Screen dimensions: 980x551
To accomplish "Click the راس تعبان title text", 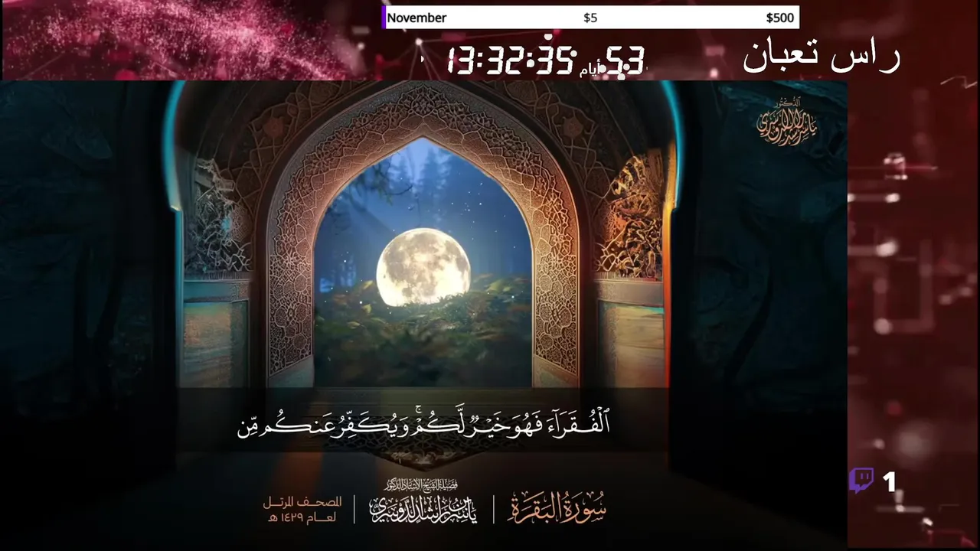I will coord(821,56).
